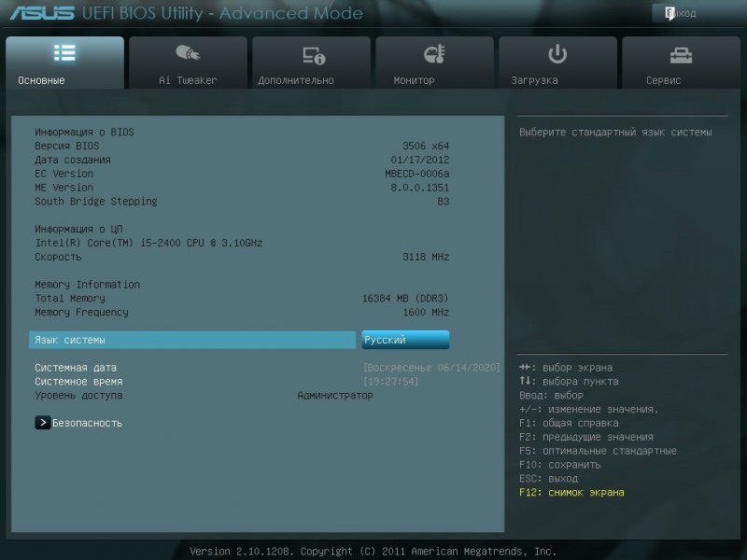The image size is (747, 560).
Task: Click the Дополнительно monitor-chip icon
Action: point(311,55)
